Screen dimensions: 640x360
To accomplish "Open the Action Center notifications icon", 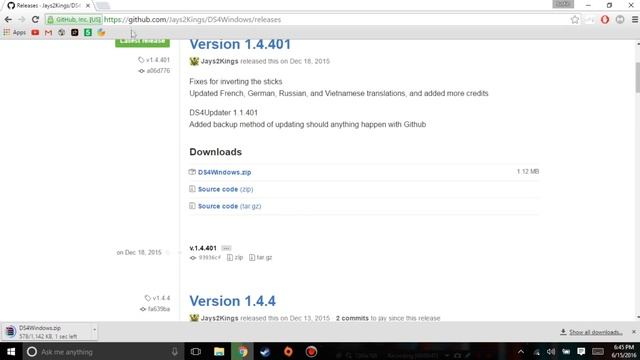I will (581, 352).
